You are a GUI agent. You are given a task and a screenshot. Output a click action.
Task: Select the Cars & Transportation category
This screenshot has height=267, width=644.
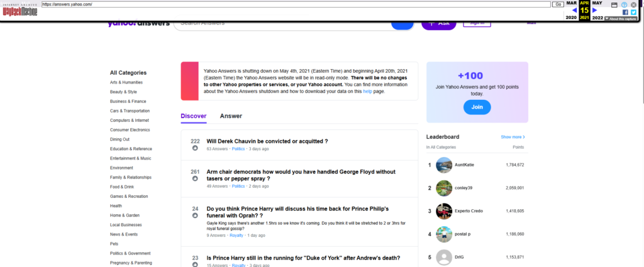pos(130,111)
